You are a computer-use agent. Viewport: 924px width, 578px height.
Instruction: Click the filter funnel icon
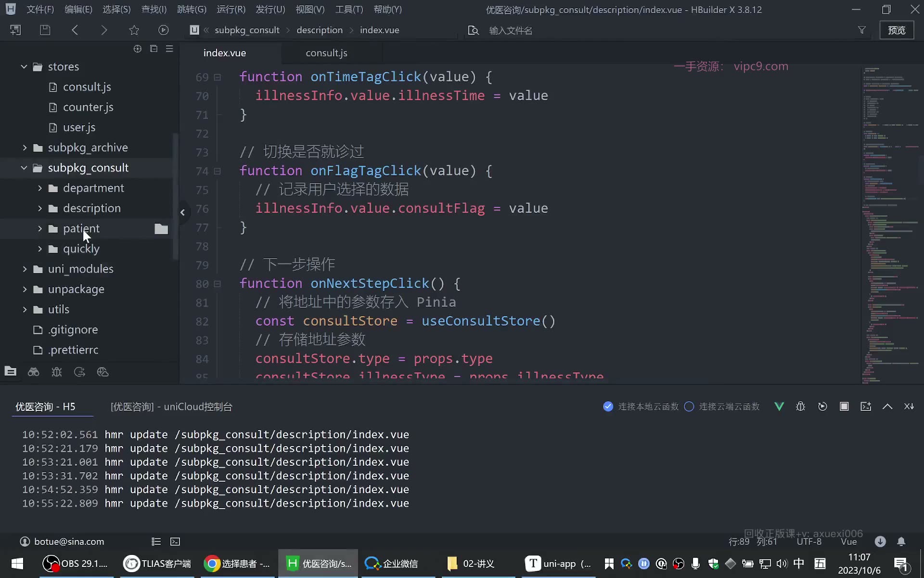pos(861,30)
